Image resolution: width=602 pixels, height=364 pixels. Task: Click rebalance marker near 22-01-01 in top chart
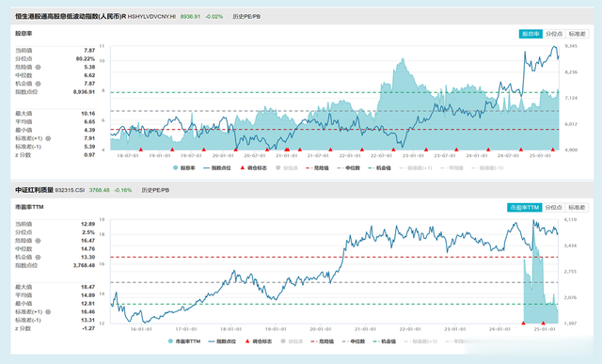pos(361,150)
